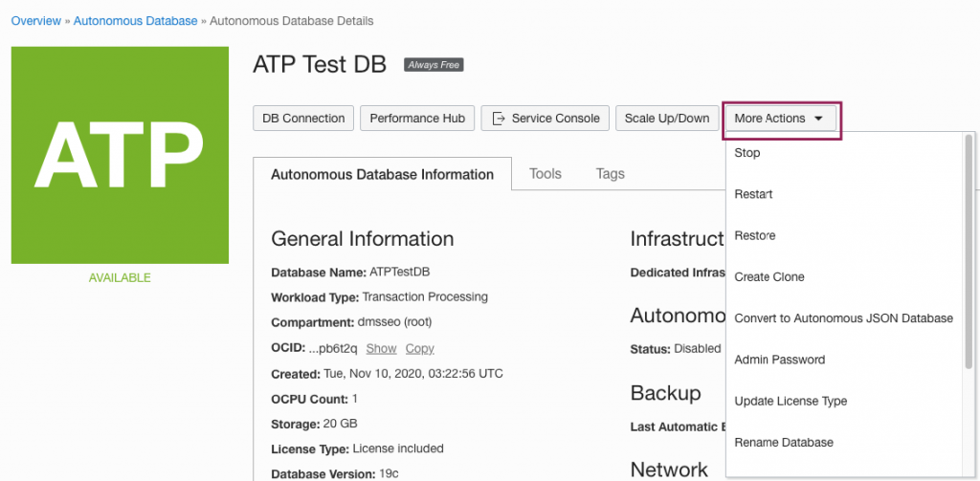The height and width of the screenshot is (481, 980).
Task: Switch to the Tools tab
Action: pos(545,174)
